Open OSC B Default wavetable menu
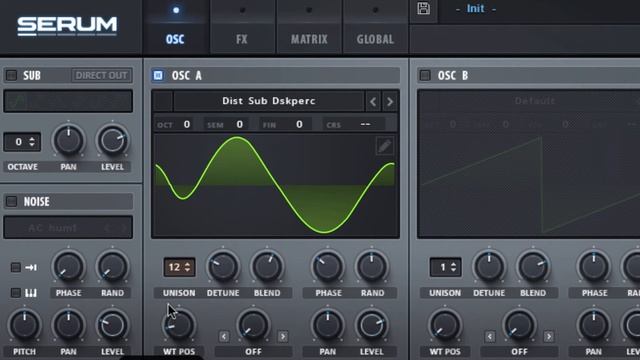The image size is (640, 360). (x=535, y=101)
